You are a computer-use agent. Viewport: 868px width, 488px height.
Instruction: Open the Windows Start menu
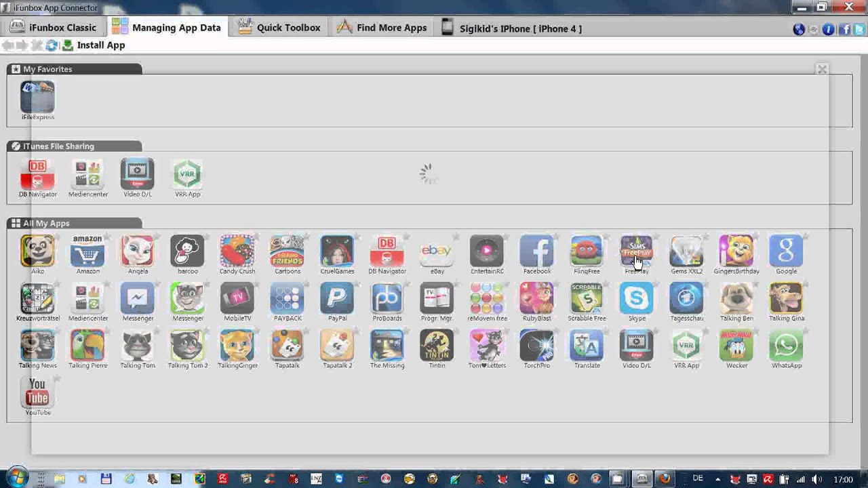(16, 478)
